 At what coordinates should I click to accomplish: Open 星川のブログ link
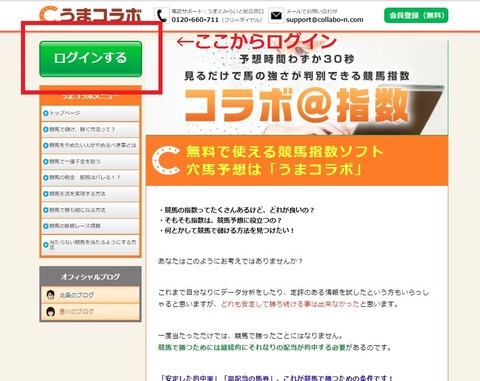77,312
